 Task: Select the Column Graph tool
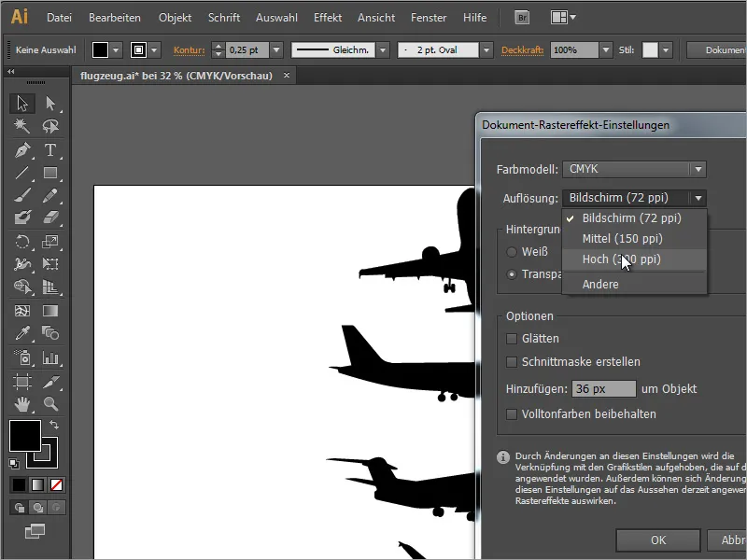50,357
